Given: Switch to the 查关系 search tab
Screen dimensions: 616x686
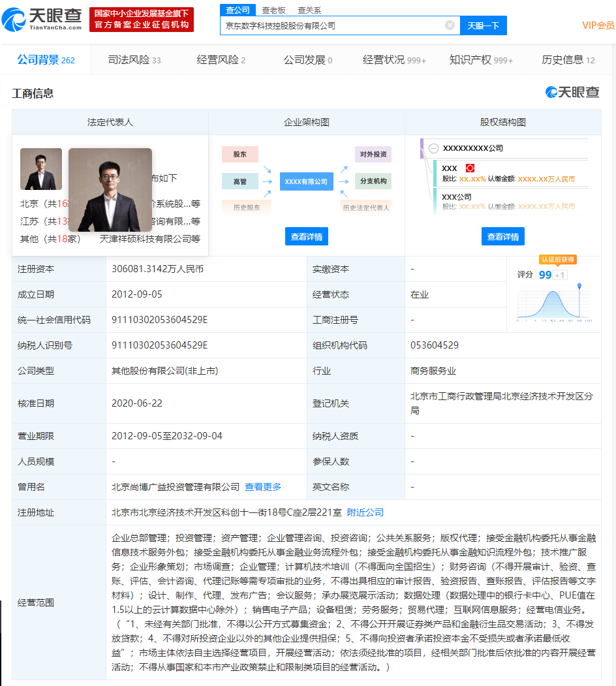Looking at the screenshot, I should [x=309, y=10].
